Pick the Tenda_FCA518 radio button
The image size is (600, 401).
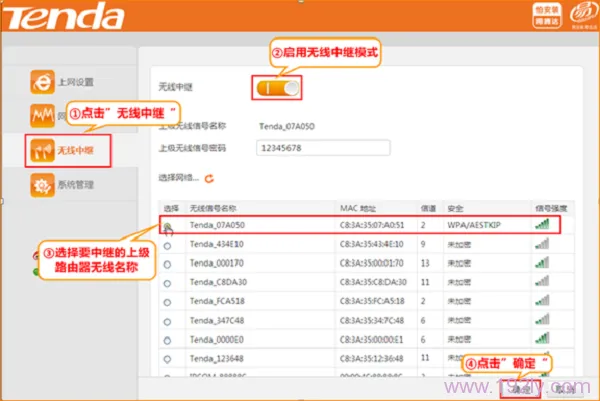tap(167, 300)
